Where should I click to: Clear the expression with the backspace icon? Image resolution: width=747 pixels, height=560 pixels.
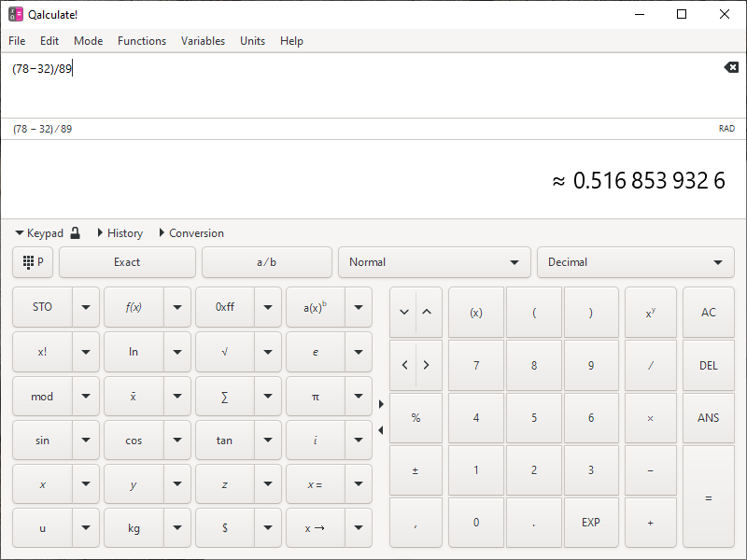click(730, 67)
